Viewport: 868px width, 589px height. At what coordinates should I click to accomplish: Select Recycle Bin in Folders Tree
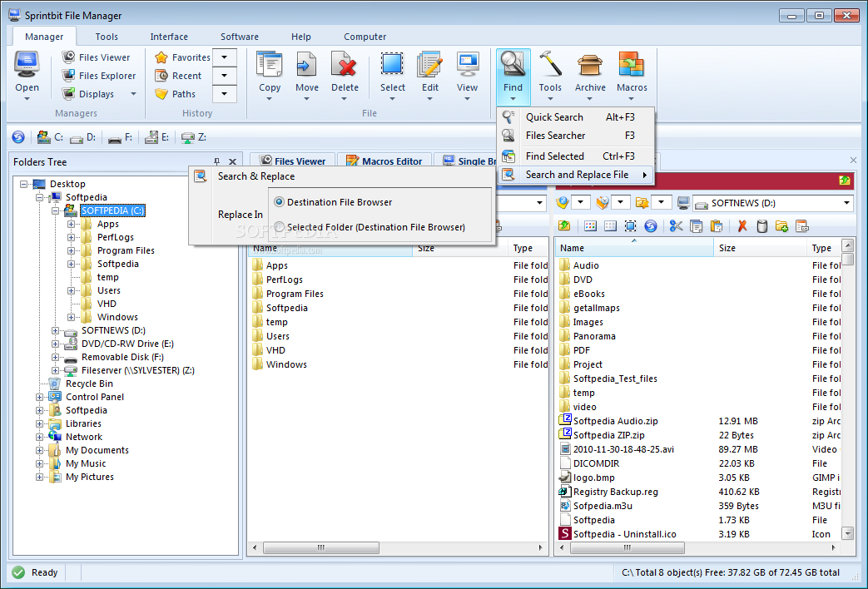[88, 384]
